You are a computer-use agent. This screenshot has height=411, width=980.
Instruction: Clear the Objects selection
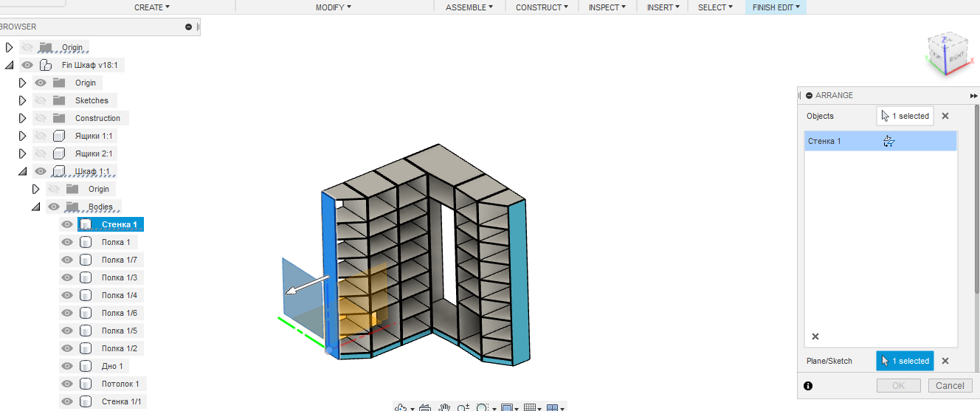click(x=945, y=116)
